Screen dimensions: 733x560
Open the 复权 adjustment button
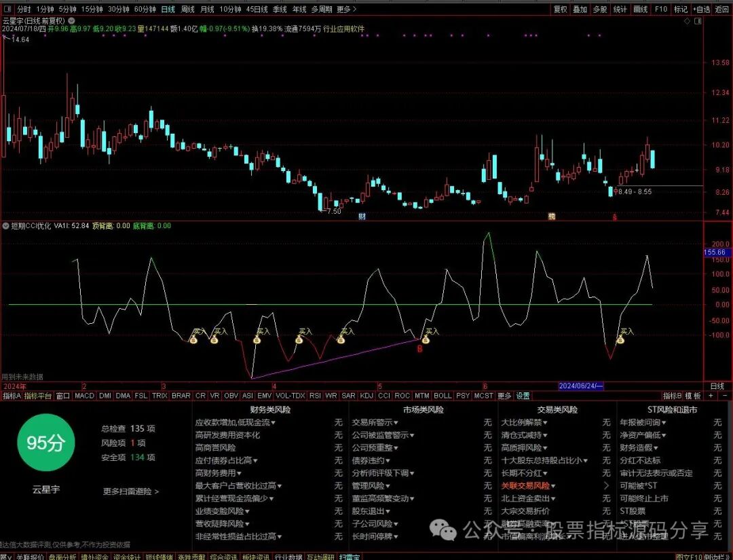coord(560,10)
